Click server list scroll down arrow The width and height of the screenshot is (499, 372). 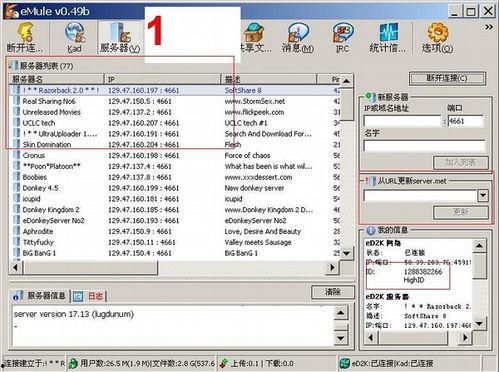tap(347, 253)
